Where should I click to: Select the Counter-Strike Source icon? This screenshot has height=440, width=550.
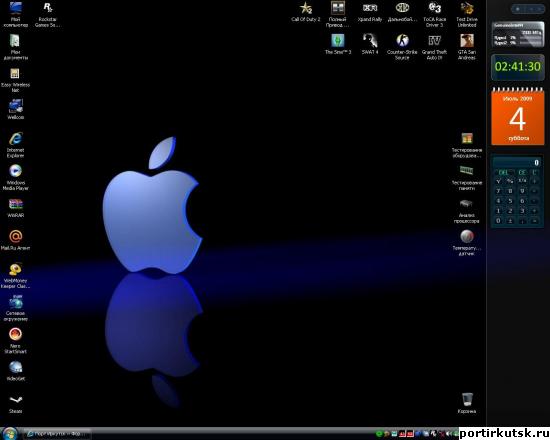click(x=402, y=47)
